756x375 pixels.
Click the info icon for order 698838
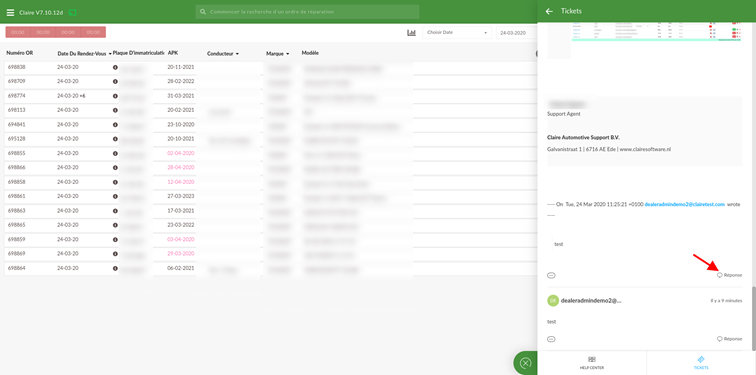pos(115,67)
